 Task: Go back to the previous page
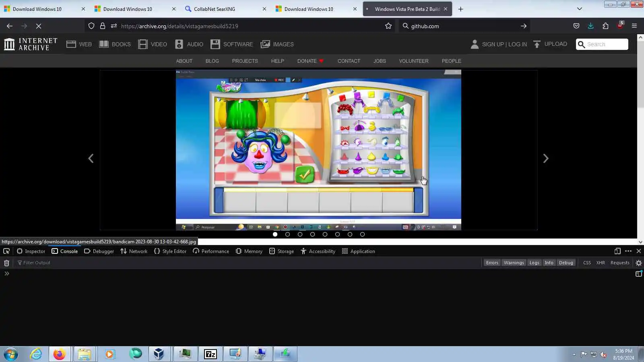pos(10,26)
